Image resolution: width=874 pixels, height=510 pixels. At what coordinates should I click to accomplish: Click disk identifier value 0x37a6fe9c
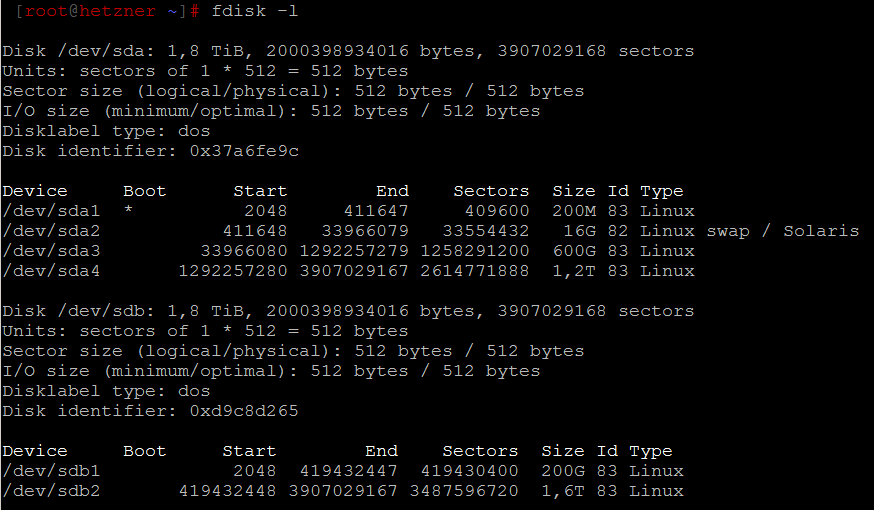pyautogui.click(x=243, y=151)
